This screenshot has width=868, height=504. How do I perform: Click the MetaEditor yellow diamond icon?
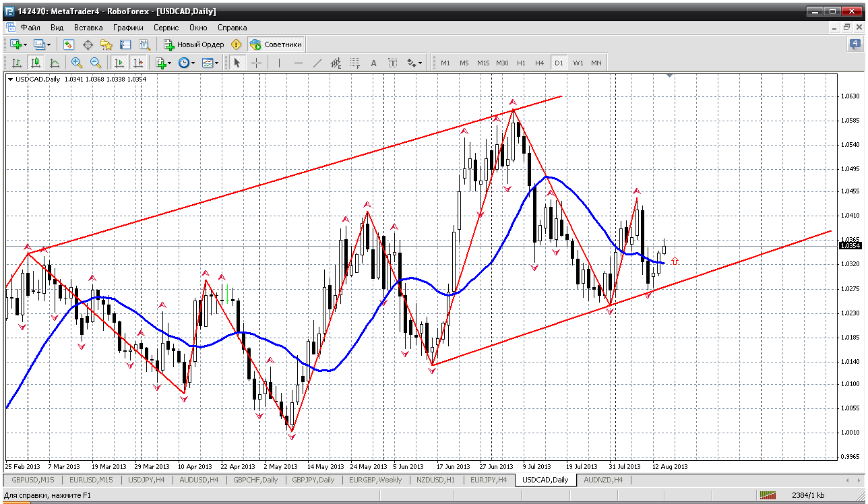pyautogui.click(x=236, y=44)
